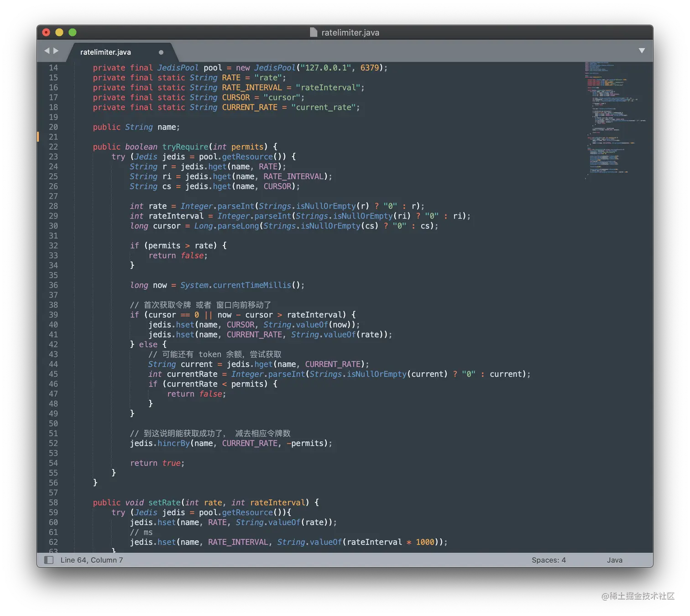Click line number 39 in the gutter
Image resolution: width=690 pixels, height=616 pixels.
pyautogui.click(x=53, y=315)
